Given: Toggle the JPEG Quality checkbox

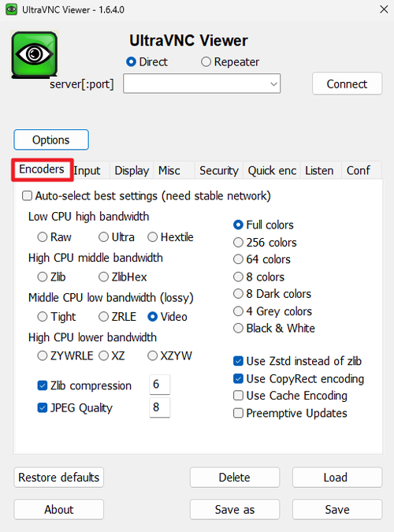Looking at the screenshot, I should tap(43, 407).
